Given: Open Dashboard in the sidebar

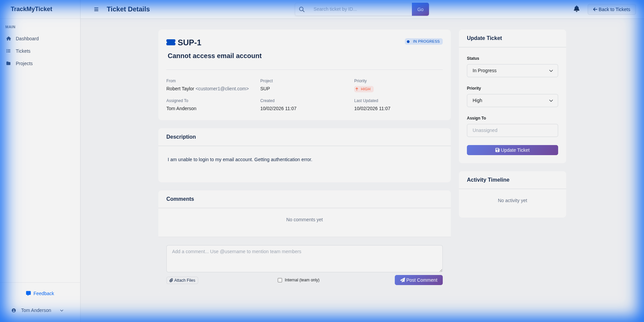Looking at the screenshot, I should [27, 39].
